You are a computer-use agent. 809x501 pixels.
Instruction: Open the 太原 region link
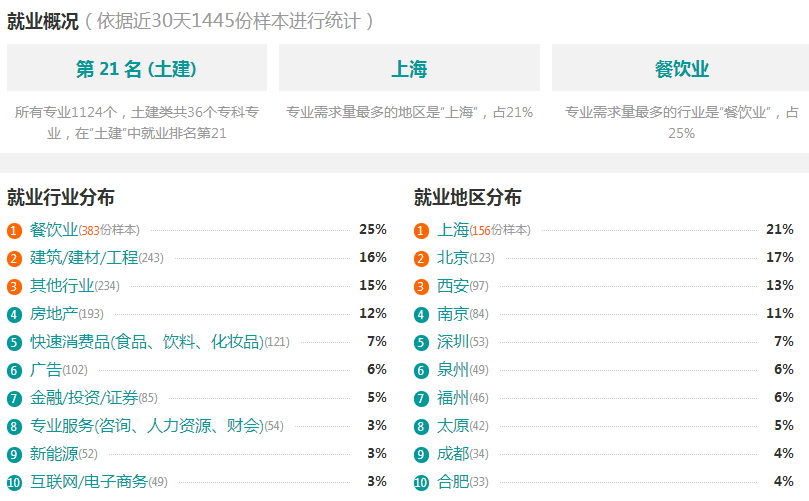(453, 425)
